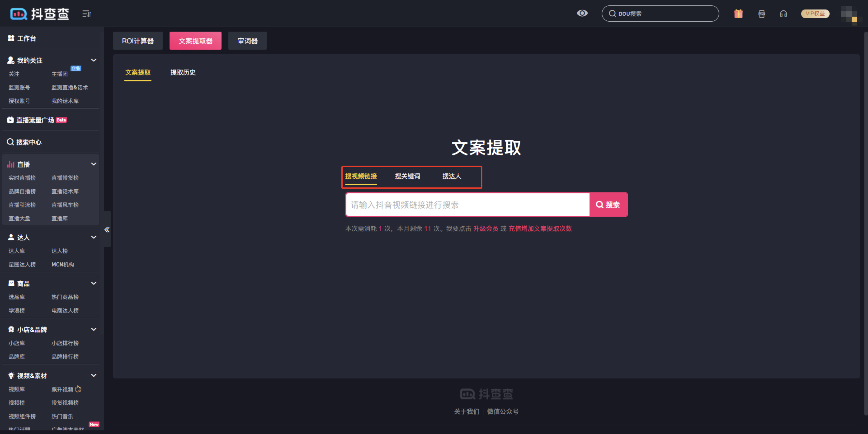Screen dimensions: 868x434
Task: Collapse sidebar with double-chevron handle
Action: tap(107, 230)
